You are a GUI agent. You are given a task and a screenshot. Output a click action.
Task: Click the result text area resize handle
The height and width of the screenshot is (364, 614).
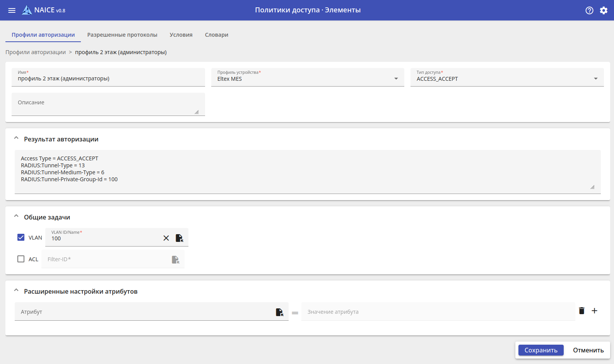592,187
